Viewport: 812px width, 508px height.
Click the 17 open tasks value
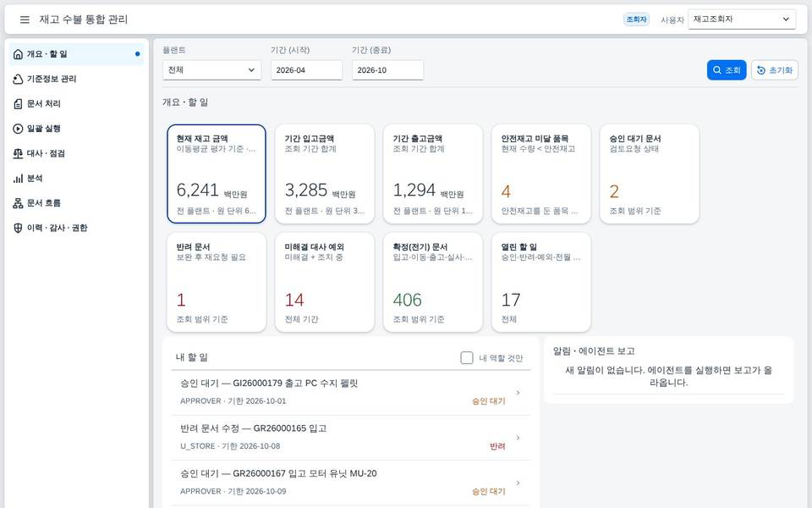click(x=511, y=300)
